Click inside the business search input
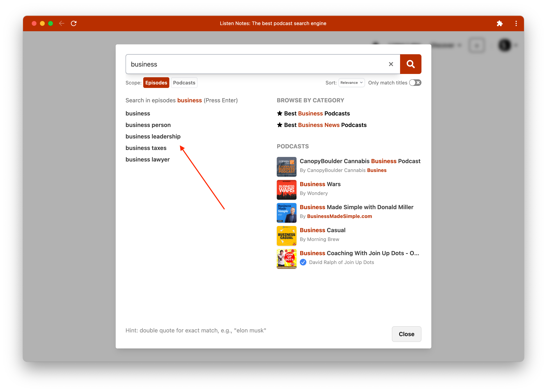This screenshot has width=547, height=392. click(253, 64)
